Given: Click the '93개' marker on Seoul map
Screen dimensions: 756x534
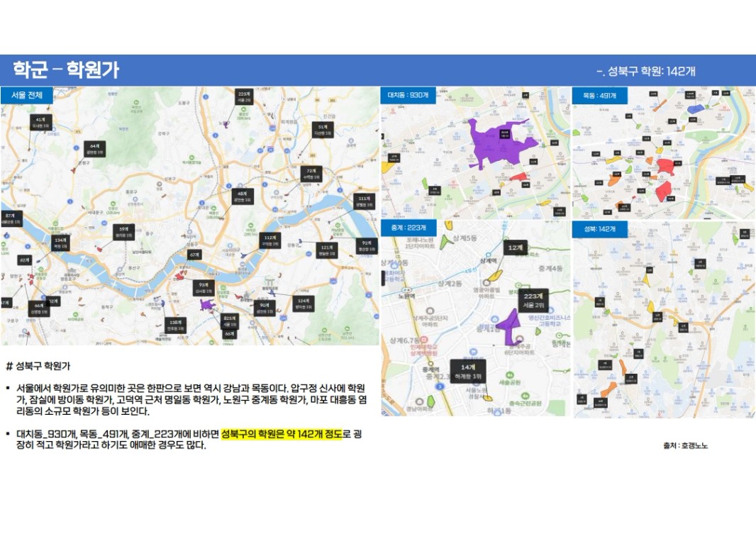Looking at the screenshot, I should tap(203, 288).
